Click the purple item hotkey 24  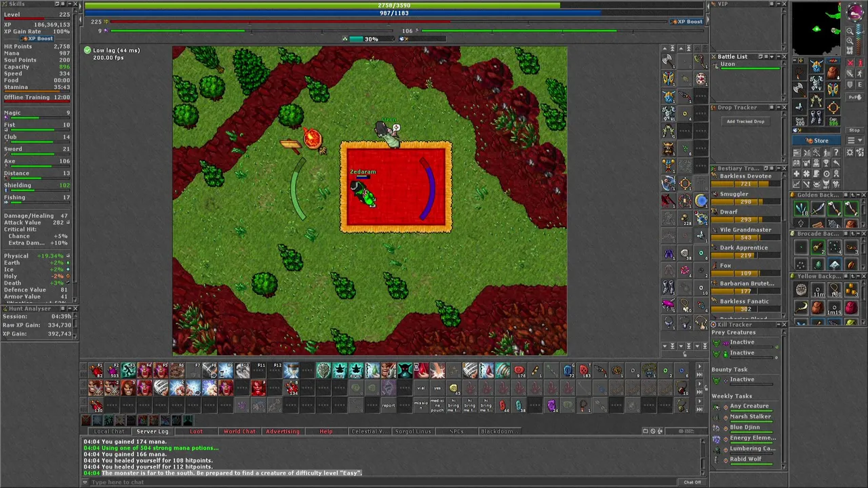click(x=551, y=405)
